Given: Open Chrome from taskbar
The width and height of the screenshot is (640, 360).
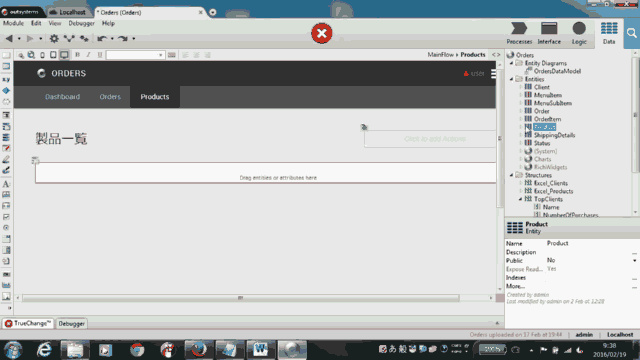Looking at the screenshot, I should tap(137, 350).
